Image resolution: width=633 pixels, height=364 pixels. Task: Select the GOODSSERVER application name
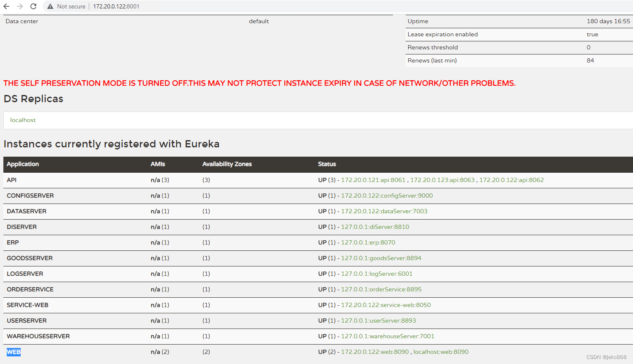pos(30,258)
